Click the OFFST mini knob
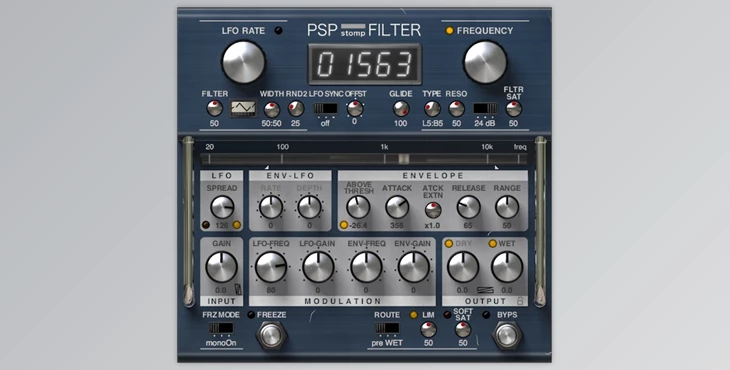Image resolution: width=730 pixels, height=370 pixels. 355,108
